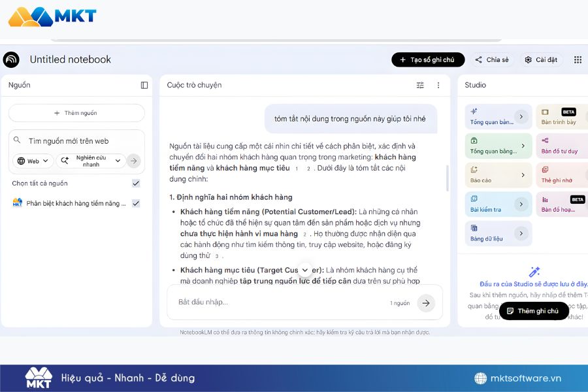The height and width of the screenshot is (392, 588).
Task: Click the Tạo sổ ghi chú button
Action: 428,59
